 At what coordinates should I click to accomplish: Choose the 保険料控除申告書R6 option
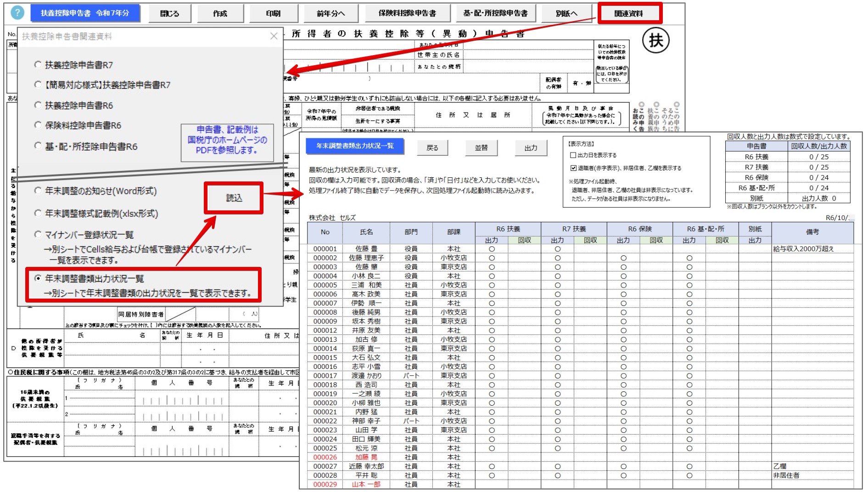(x=38, y=125)
